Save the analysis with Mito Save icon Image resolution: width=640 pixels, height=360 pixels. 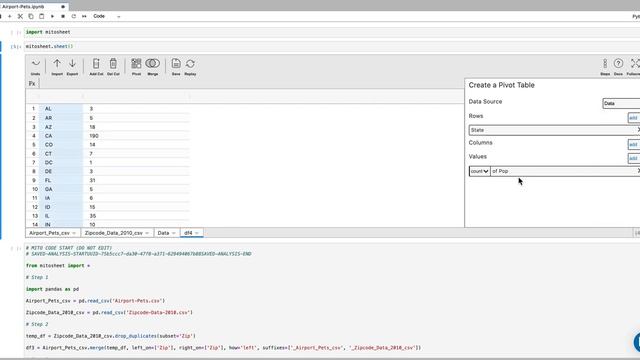pyautogui.click(x=176, y=67)
